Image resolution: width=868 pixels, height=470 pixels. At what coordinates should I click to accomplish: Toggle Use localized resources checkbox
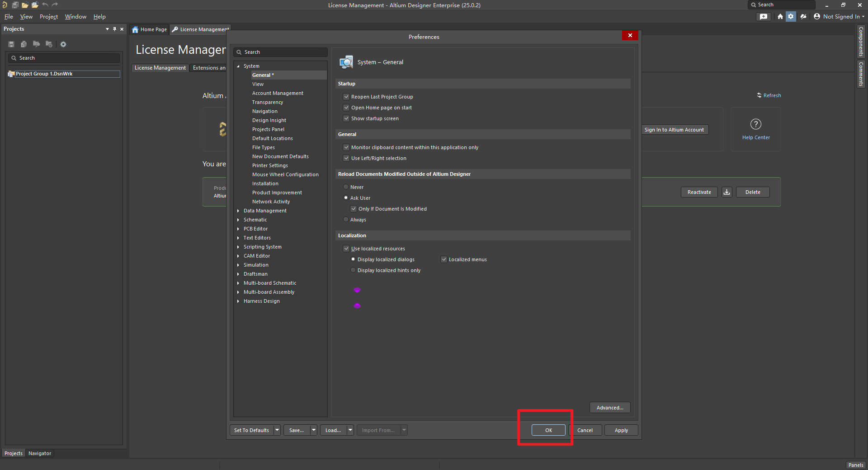(346, 249)
